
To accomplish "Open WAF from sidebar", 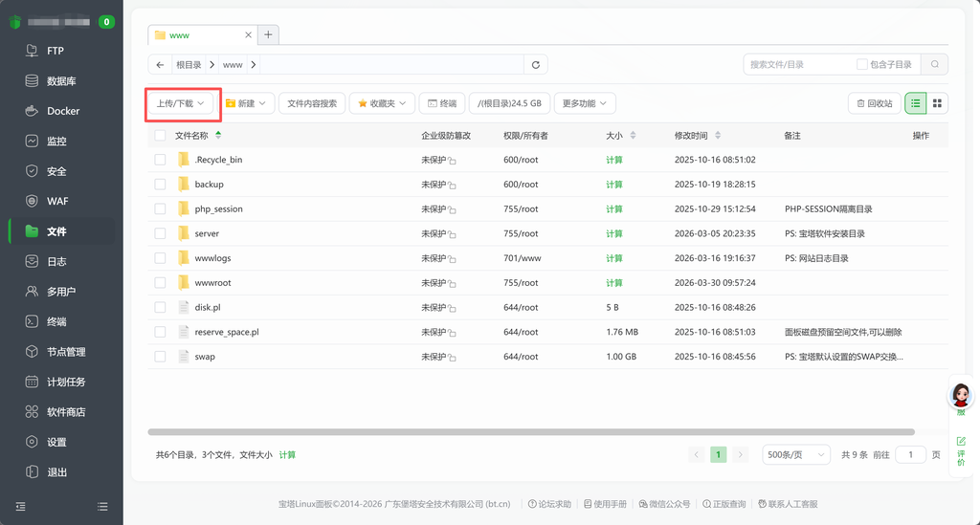I will (x=57, y=201).
